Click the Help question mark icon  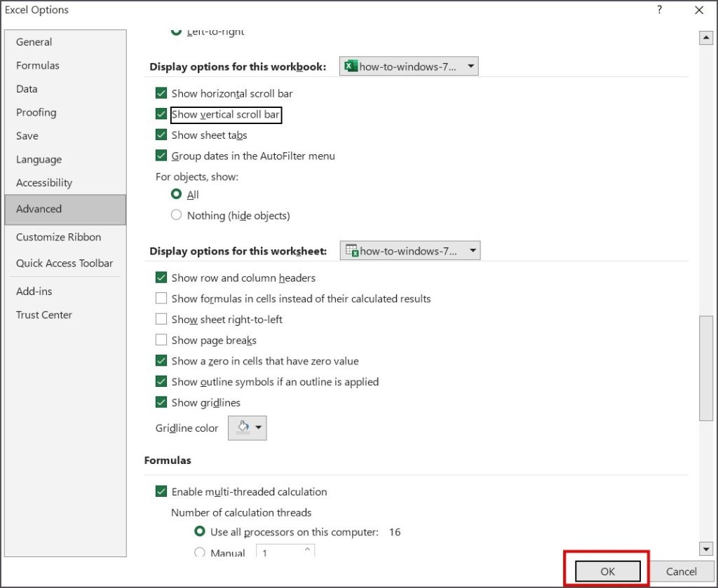tap(659, 10)
